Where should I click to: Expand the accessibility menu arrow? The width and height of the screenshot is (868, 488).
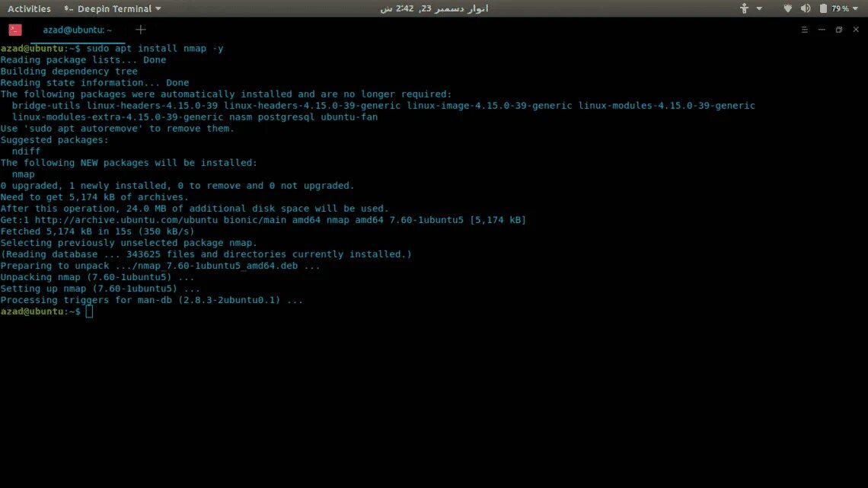760,8
